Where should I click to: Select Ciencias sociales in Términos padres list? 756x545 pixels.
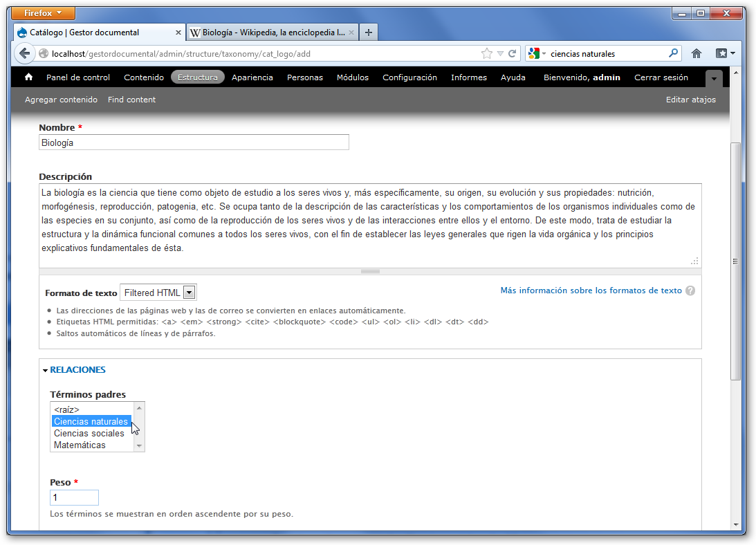click(x=89, y=434)
